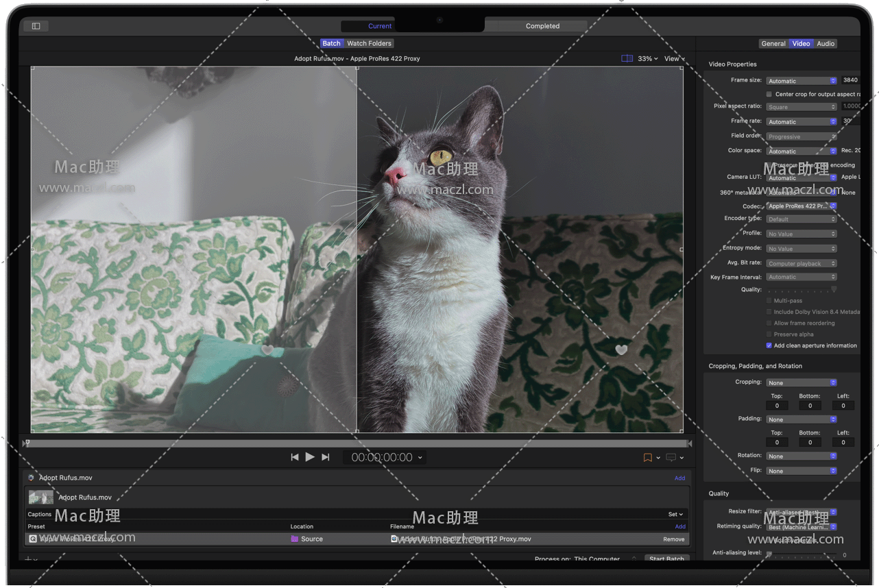Adjust the Anti-aliasing level slider

(770, 554)
